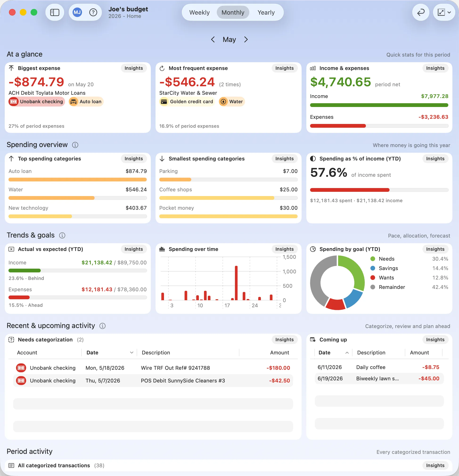459x476 pixels.
Task: Sort Needs categorization by Date column
Action: (x=110, y=353)
